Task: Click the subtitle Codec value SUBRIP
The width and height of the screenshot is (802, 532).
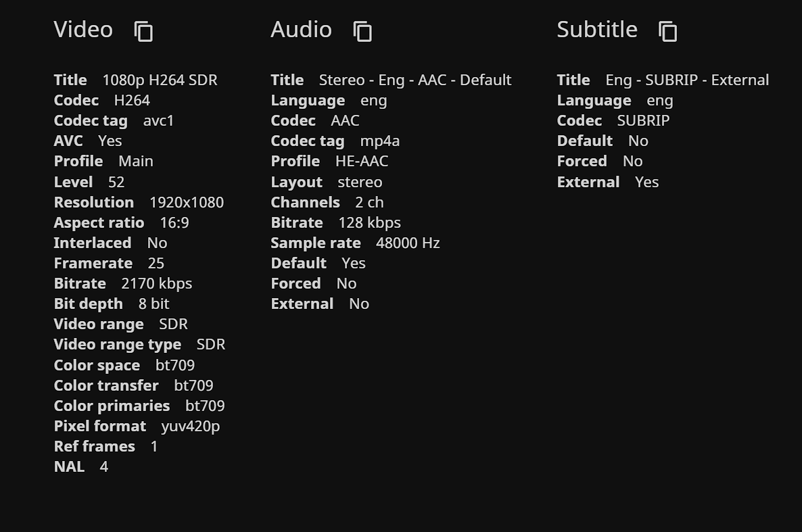Action: [642, 120]
